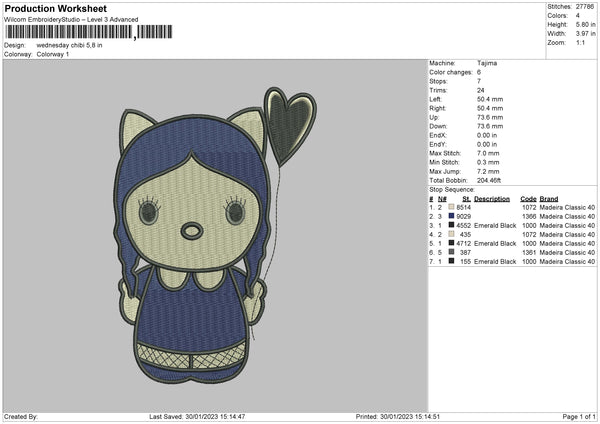Click the 'Colorway 1' value
The image size is (600, 424).
pos(53,54)
